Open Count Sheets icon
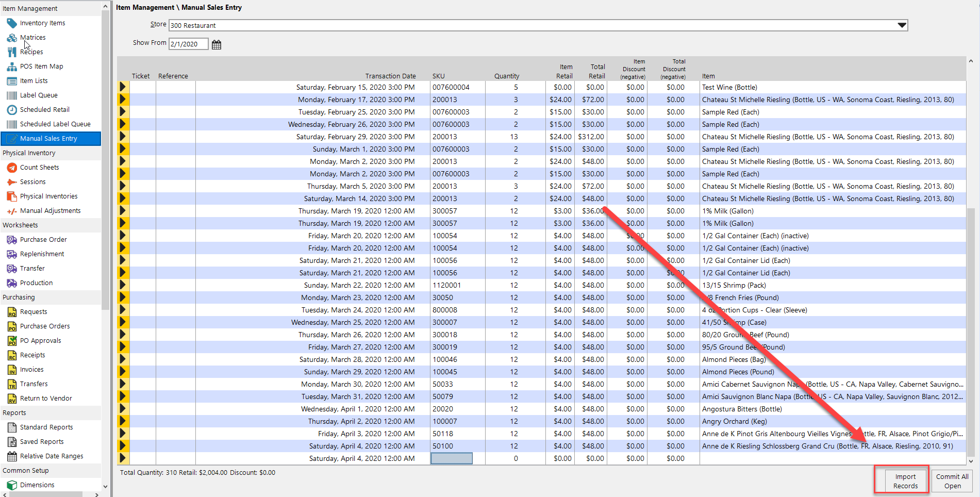Screen dimensions: 980x497 (12, 168)
